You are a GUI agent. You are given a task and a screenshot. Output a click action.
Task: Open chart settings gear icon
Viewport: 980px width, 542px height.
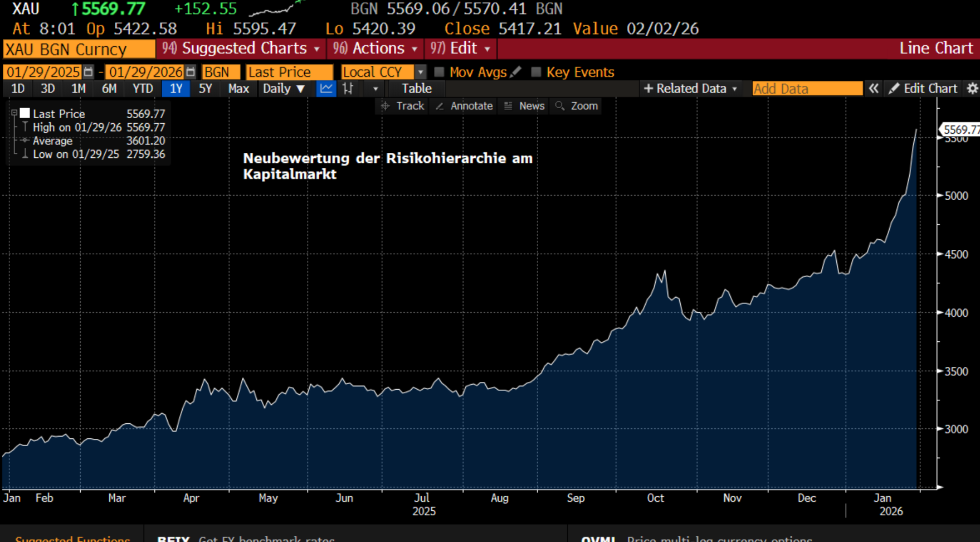(x=972, y=89)
